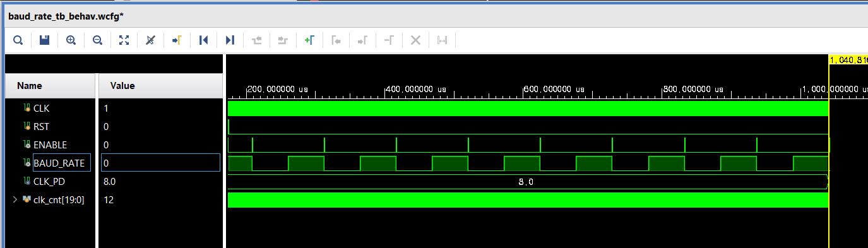Image resolution: width=868 pixels, height=248 pixels.
Task: Toggle the floating measure ruler icon
Action: pyautogui.click(x=442, y=40)
